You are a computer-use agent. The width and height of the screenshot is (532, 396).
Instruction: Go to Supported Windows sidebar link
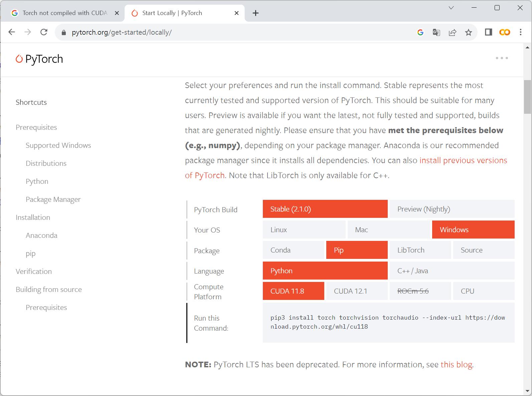point(58,145)
